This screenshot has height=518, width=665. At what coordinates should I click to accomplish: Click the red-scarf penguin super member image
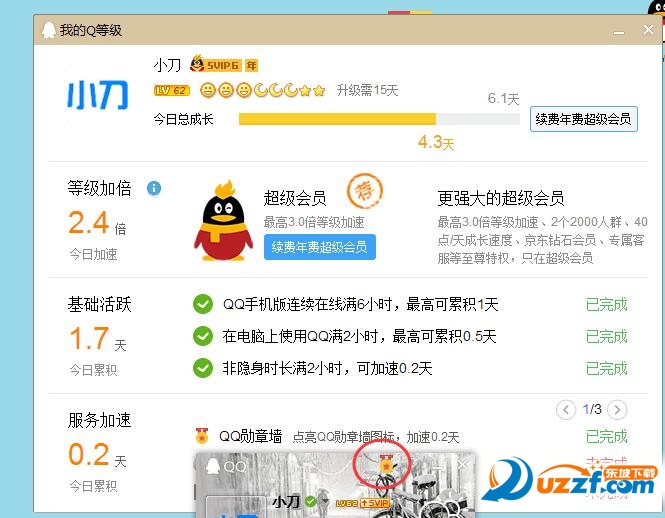tap(223, 220)
